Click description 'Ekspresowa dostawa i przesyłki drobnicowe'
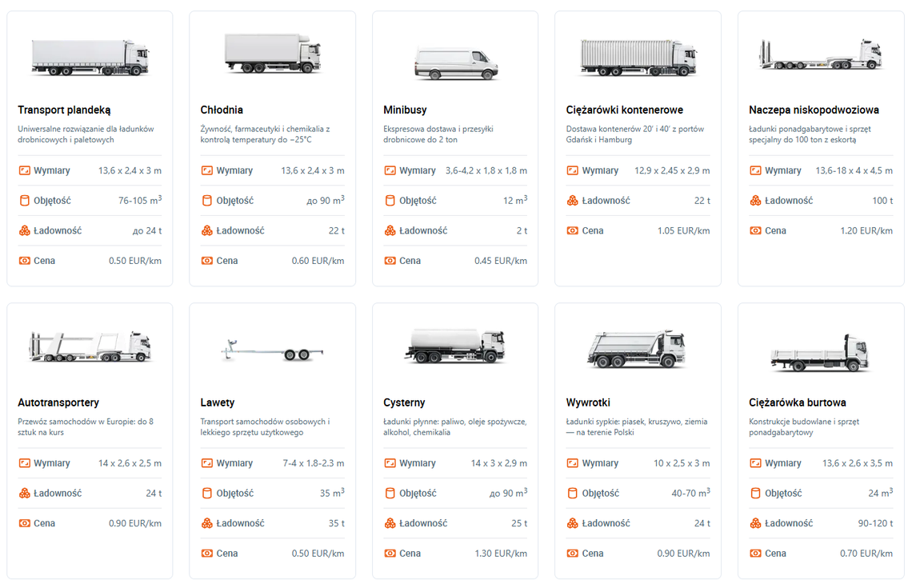 (438, 134)
